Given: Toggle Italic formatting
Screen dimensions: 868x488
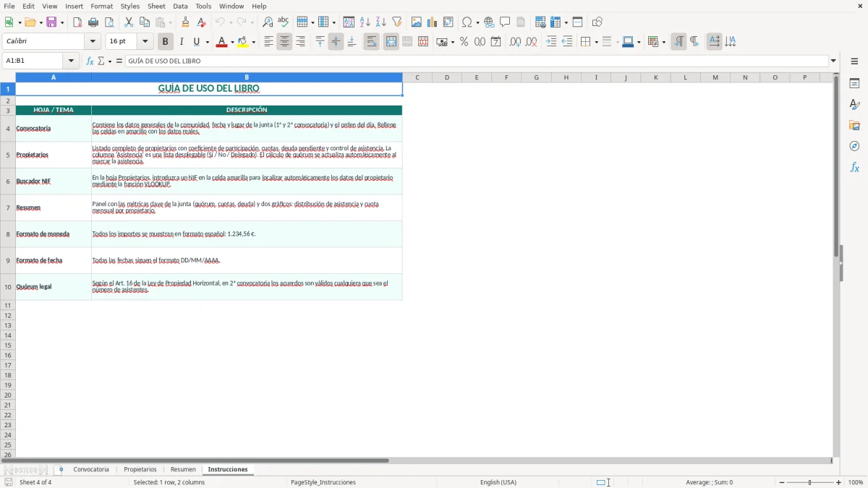Looking at the screenshot, I should (182, 42).
